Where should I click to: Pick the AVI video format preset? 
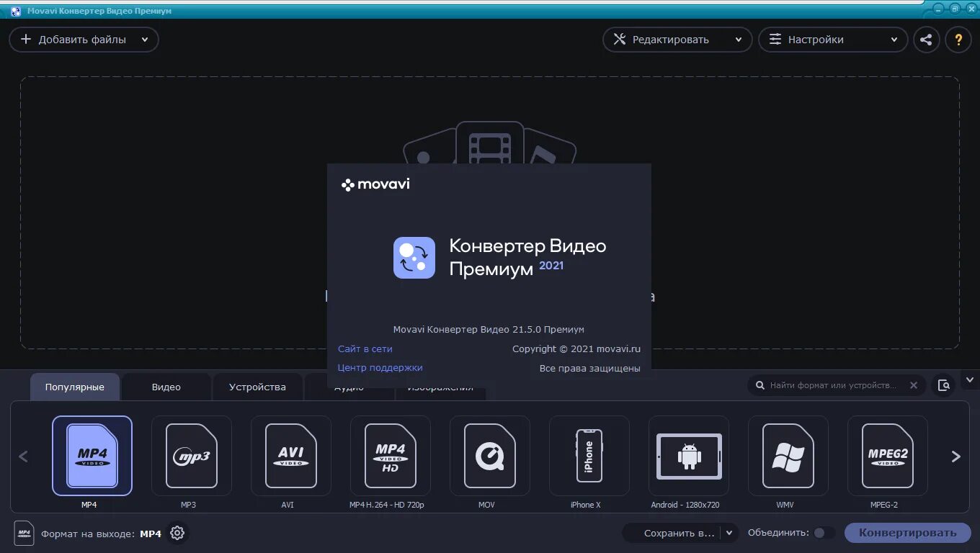point(291,456)
